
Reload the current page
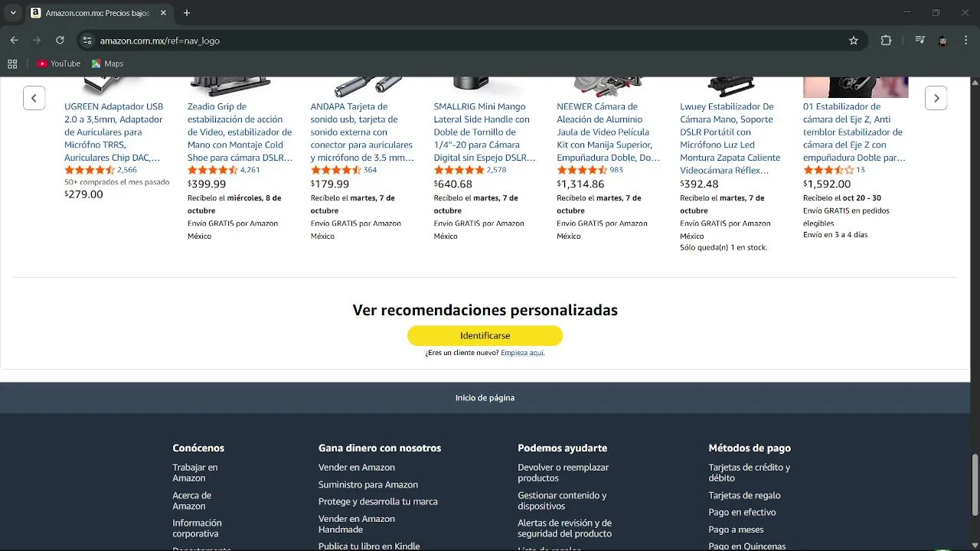(x=60, y=41)
